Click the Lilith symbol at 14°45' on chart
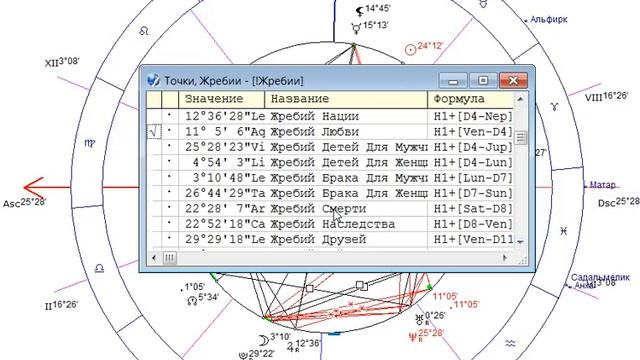The height and width of the screenshot is (360, 640). click(360, 11)
